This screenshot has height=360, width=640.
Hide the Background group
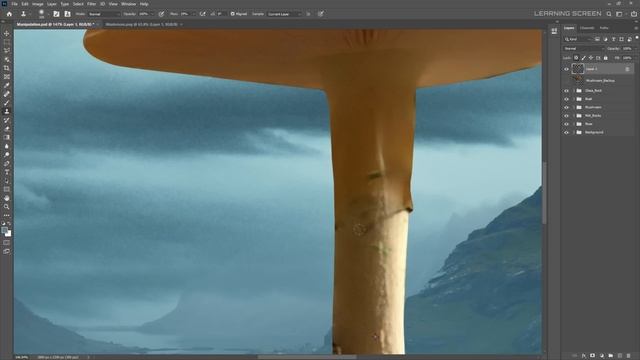pos(566,133)
